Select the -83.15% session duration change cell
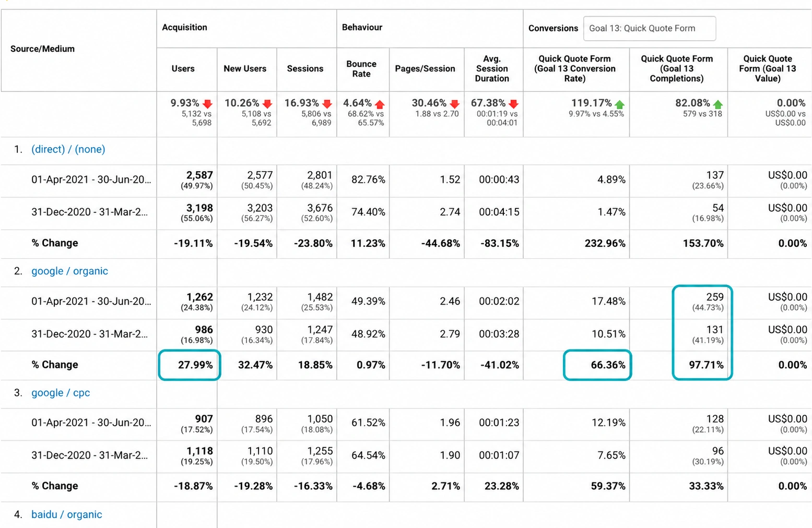Screen dimensions: 812x528 click(493, 243)
